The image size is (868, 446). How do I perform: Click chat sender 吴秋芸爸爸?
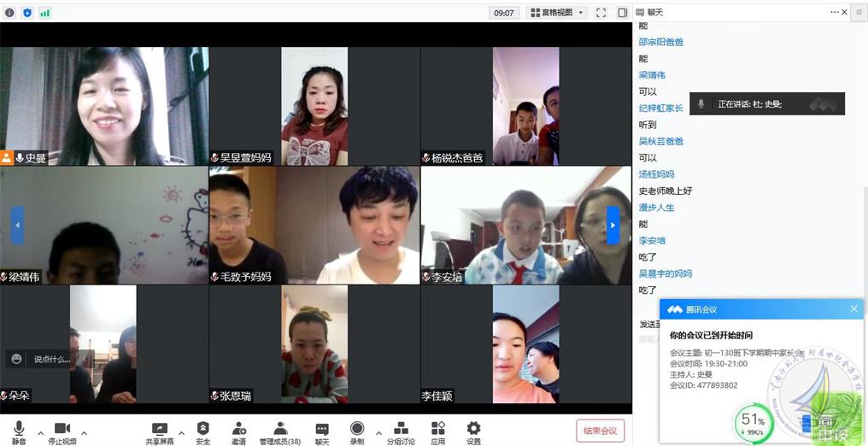661,142
